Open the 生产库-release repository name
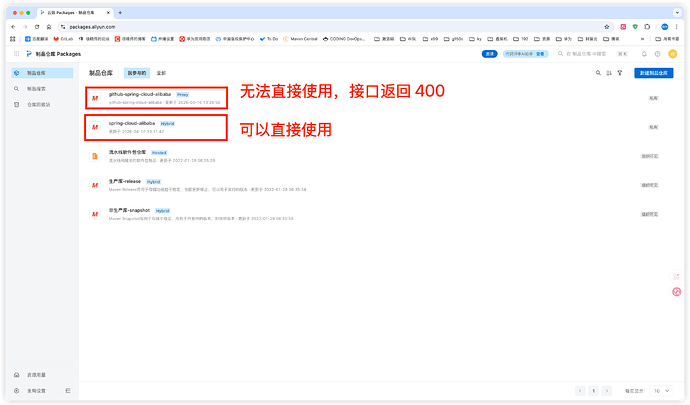 click(125, 181)
